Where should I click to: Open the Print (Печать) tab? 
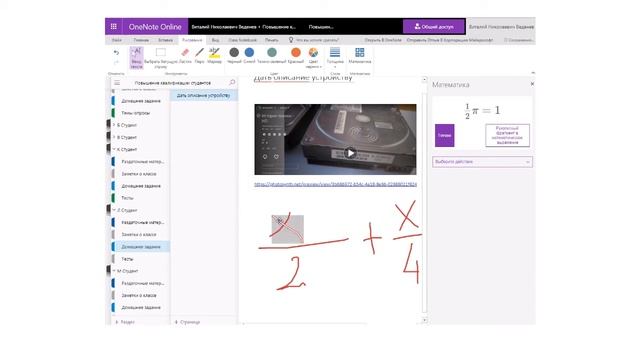click(x=271, y=40)
